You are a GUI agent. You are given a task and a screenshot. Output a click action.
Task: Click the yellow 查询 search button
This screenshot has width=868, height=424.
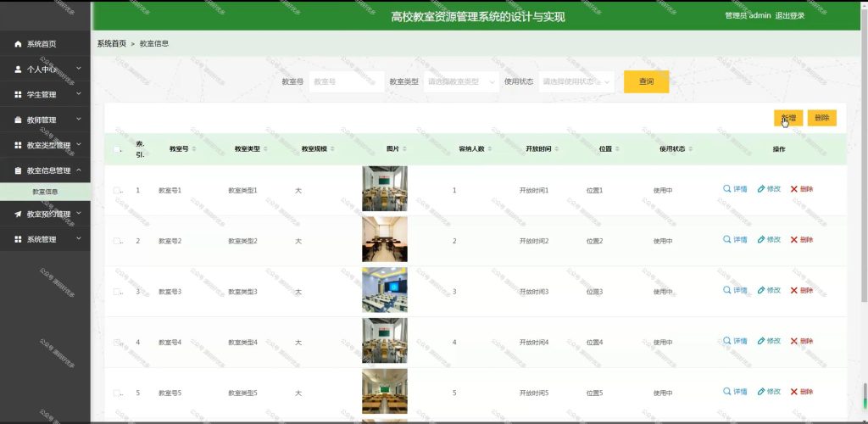(x=646, y=81)
